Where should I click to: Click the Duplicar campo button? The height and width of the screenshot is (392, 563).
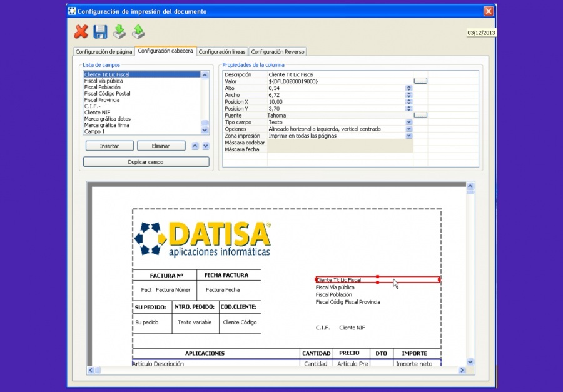pos(146,162)
